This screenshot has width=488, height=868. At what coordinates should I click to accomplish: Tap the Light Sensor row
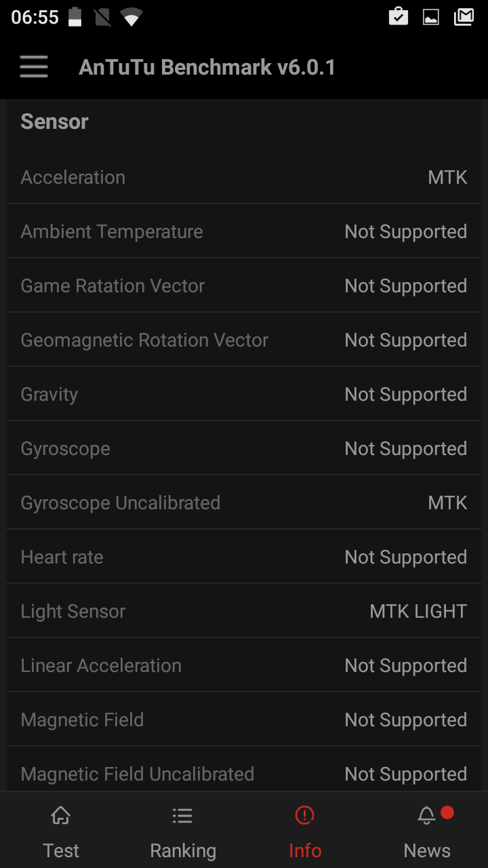[244, 611]
